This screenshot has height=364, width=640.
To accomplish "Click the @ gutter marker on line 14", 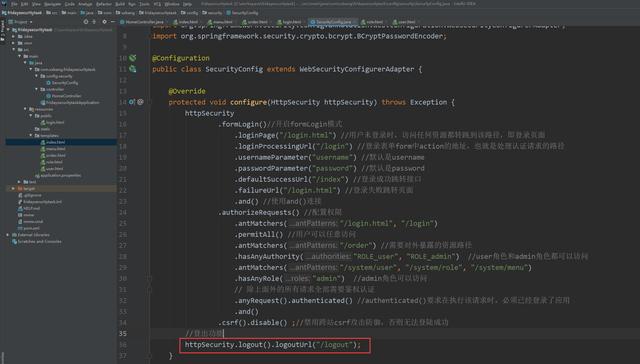I will point(140,102).
